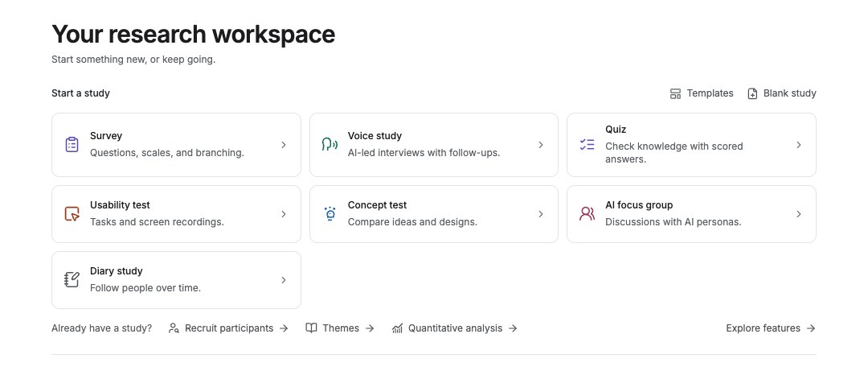Click 'AI-led interviews with follow-ups.' text

[424, 152]
